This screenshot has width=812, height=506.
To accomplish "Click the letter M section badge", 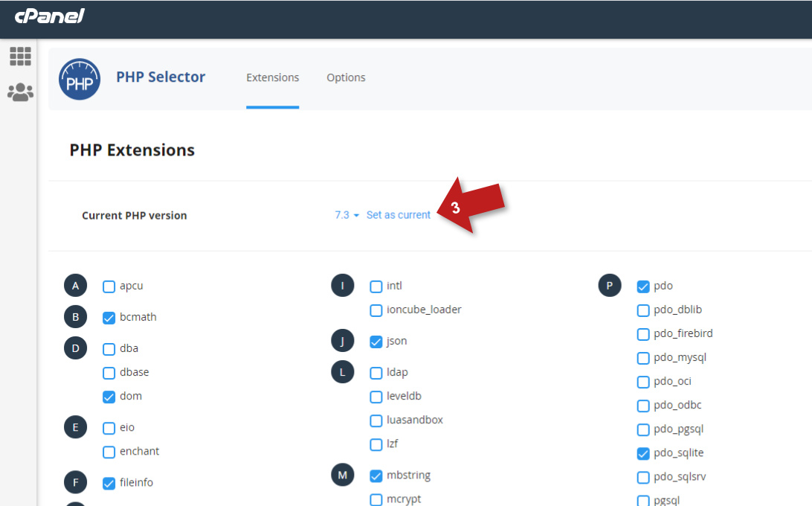I will [343, 475].
